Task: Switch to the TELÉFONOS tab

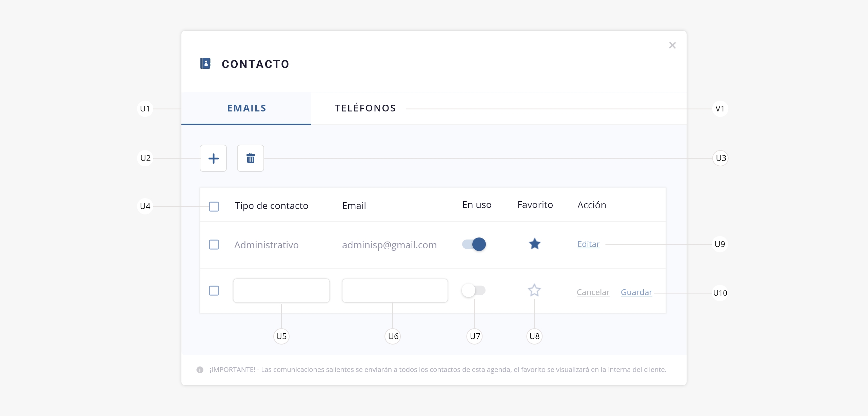Action: pos(365,108)
